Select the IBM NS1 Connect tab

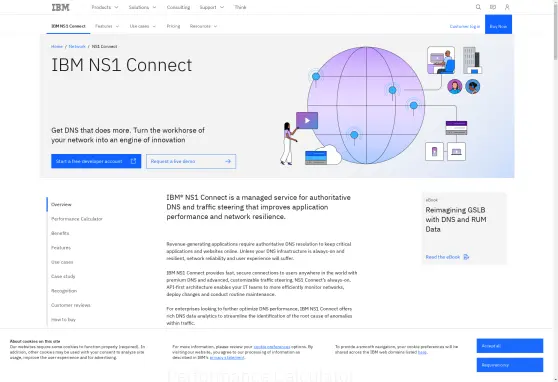pyautogui.click(x=68, y=26)
